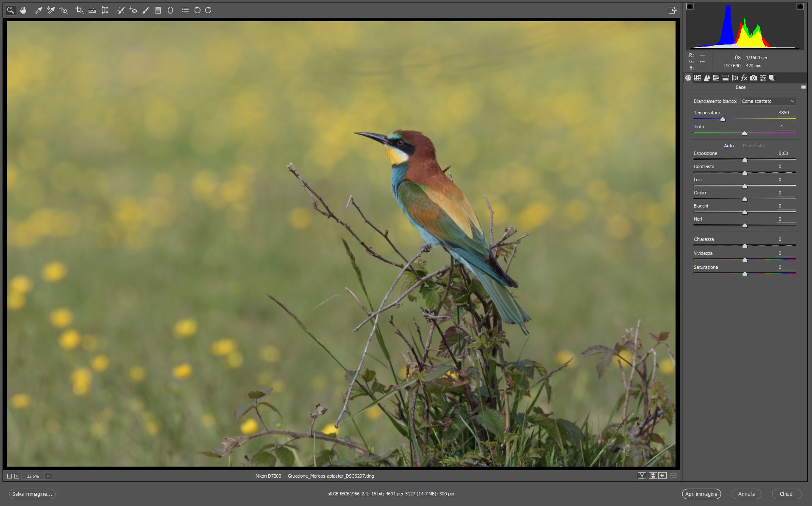Choose the Spot Removal brush tool
The width and height of the screenshot is (812, 506).
tap(121, 10)
